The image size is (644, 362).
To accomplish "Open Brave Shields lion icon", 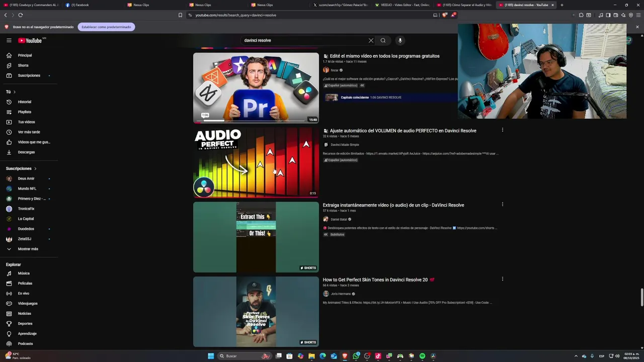I will 444,15.
